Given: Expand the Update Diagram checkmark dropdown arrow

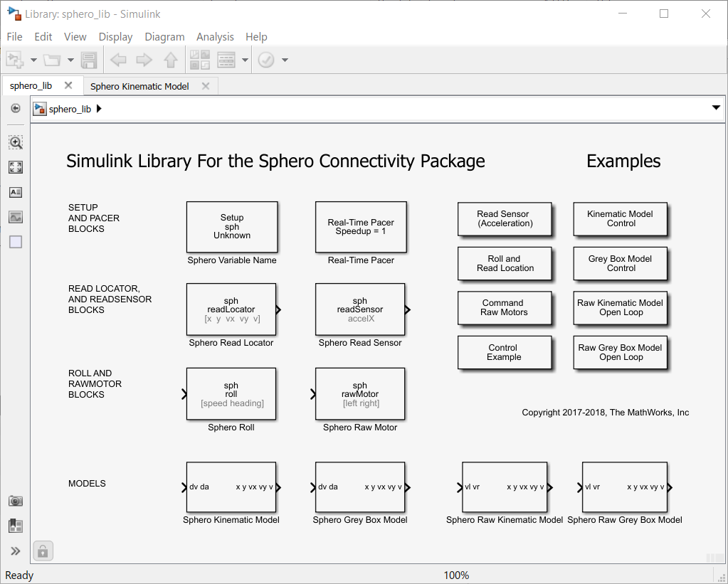Looking at the screenshot, I should click(x=285, y=60).
